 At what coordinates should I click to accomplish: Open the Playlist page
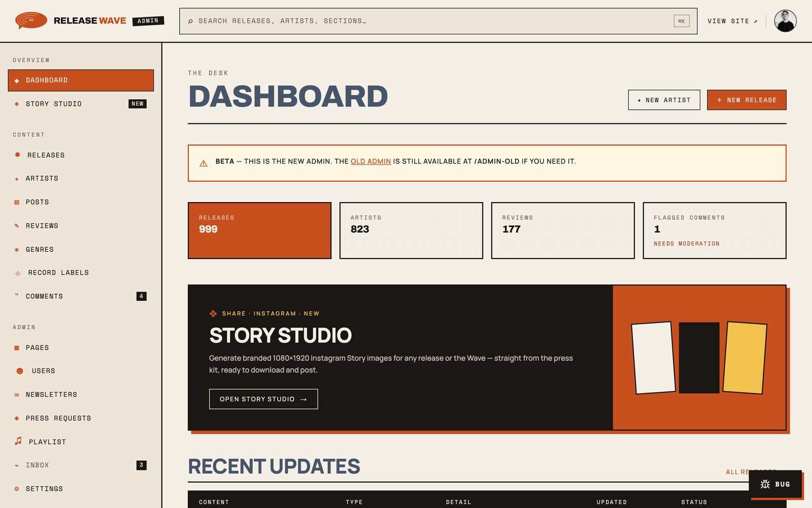[81, 442]
